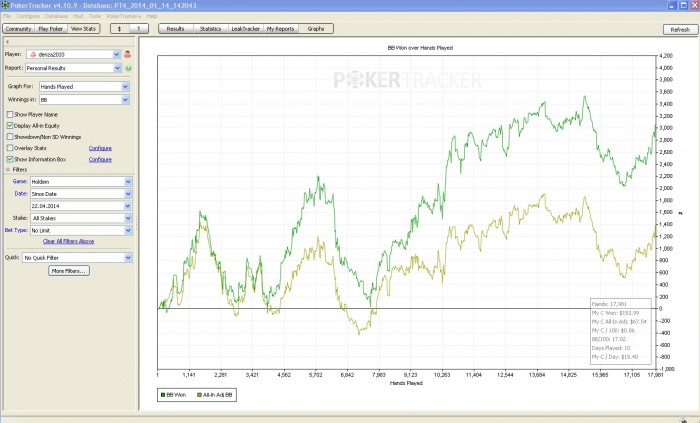The height and width of the screenshot is (423, 700).
Task: Open the Graph For dropdown
Action: tap(84, 87)
